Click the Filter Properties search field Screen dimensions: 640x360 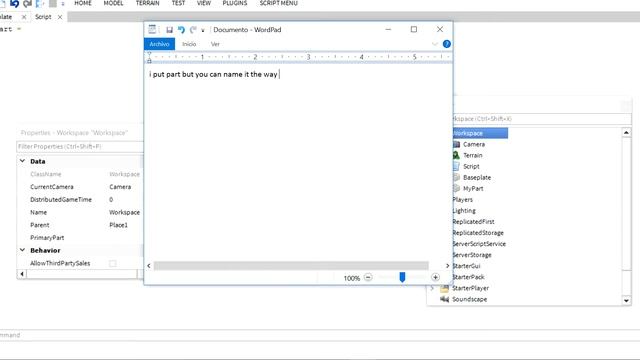[x=80, y=147]
